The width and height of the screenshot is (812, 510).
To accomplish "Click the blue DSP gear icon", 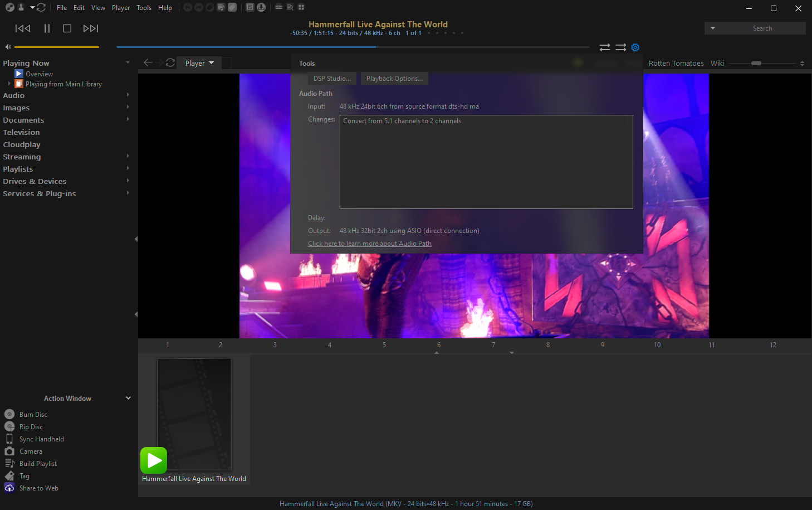I will pos(635,47).
